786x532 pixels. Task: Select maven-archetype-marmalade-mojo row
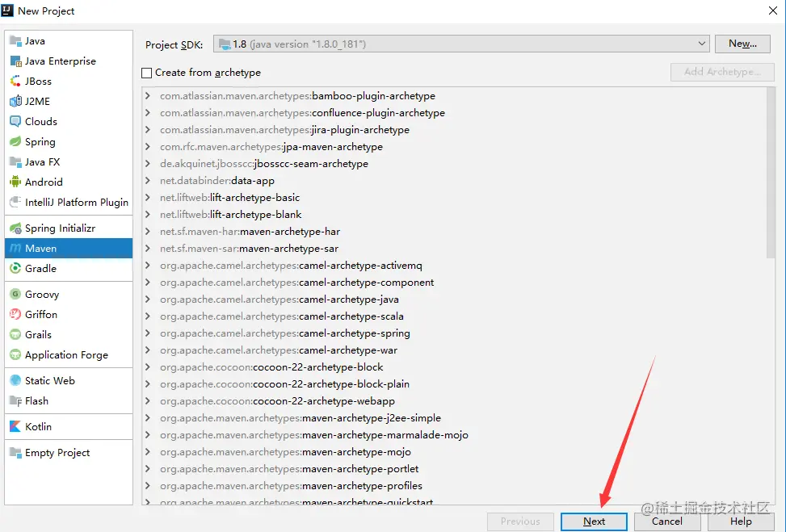coord(454,435)
